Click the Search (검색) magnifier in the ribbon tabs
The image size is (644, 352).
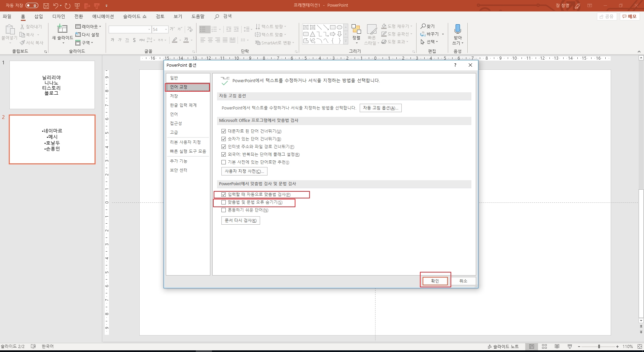click(x=217, y=17)
